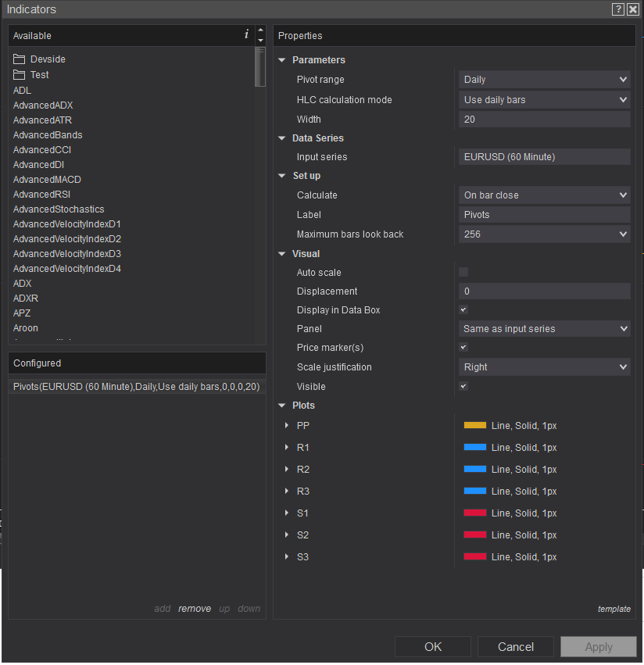
Task: Uncheck Display in Data Box
Action: click(x=463, y=309)
